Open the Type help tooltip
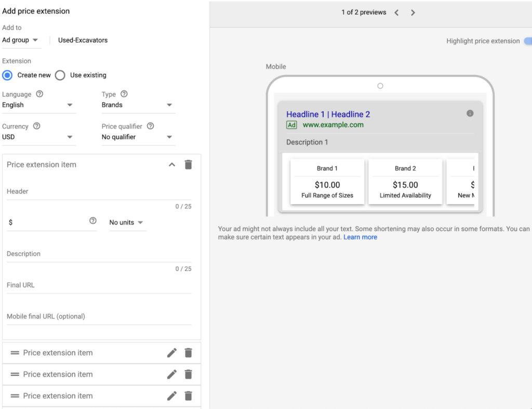 point(124,94)
